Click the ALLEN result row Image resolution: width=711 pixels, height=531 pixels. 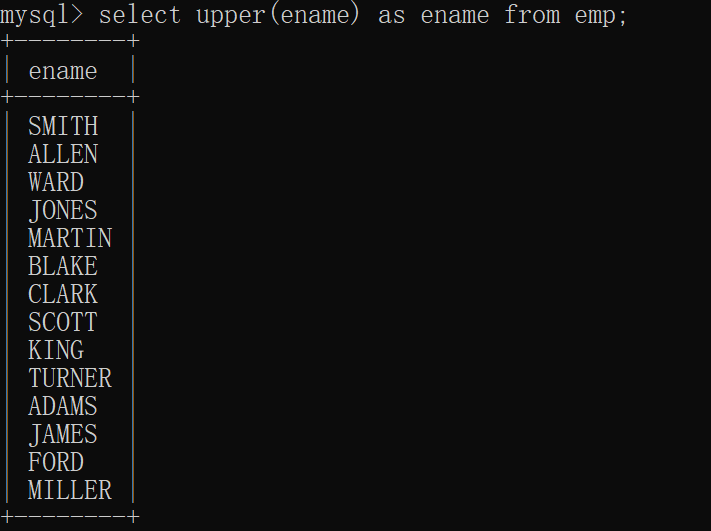[63, 154]
